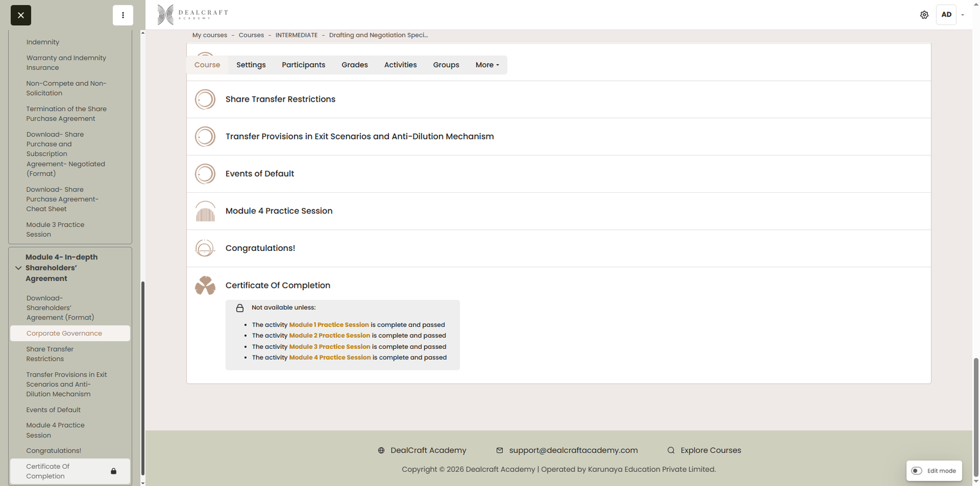Collapse the Module 4 section chevron
This screenshot has width=980, height=486.
(x=18, y=268)
